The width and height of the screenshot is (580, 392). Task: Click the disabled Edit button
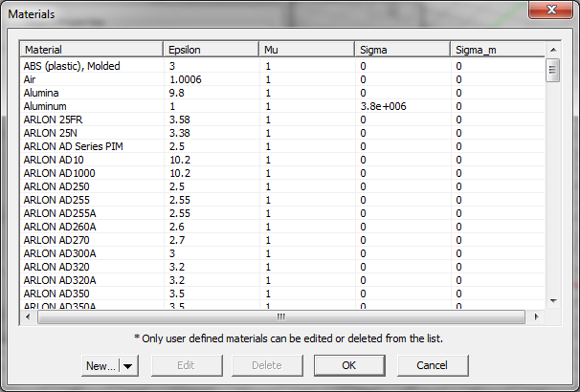[x=187, y=365]
